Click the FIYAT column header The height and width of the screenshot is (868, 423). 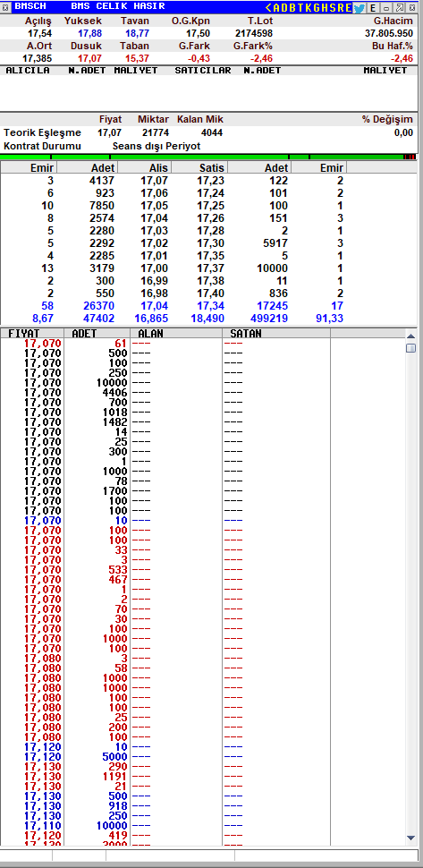32,333
